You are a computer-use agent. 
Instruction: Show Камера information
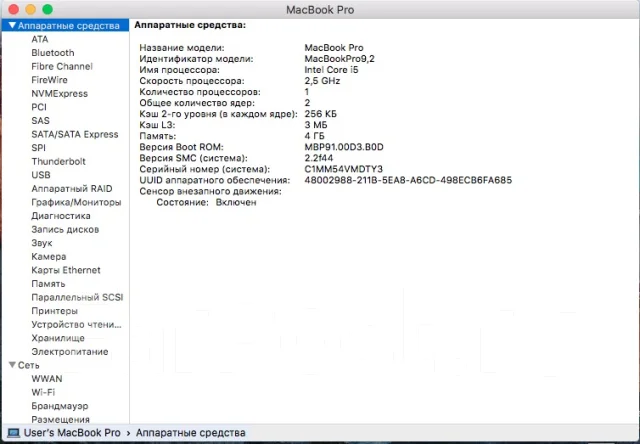[49, 256]
